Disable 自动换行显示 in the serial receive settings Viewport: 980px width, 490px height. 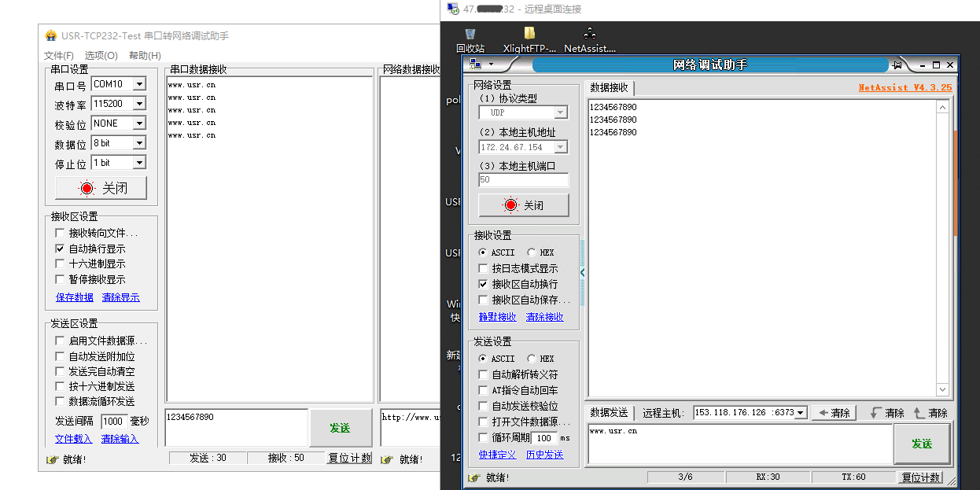(60, 249)
